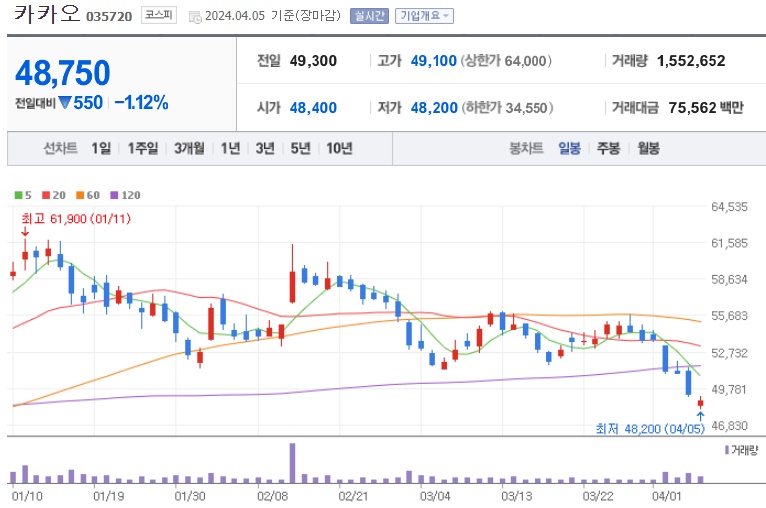Click the trading volume value 1,552,652
766x508 pixels.
691,61
